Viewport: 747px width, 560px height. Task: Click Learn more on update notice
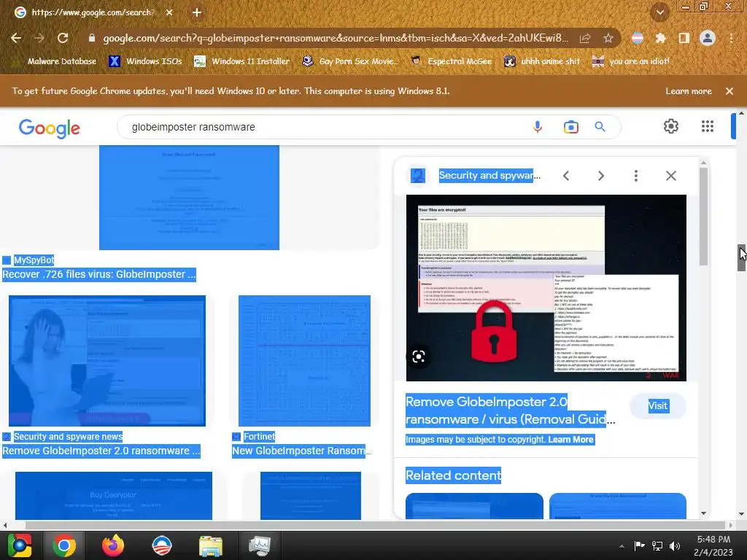(689, 91)
